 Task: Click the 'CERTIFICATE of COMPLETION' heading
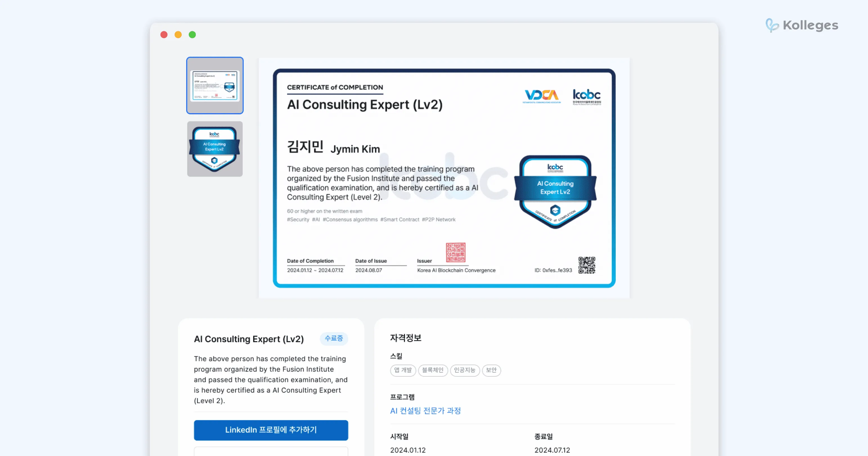click(335, 87)
